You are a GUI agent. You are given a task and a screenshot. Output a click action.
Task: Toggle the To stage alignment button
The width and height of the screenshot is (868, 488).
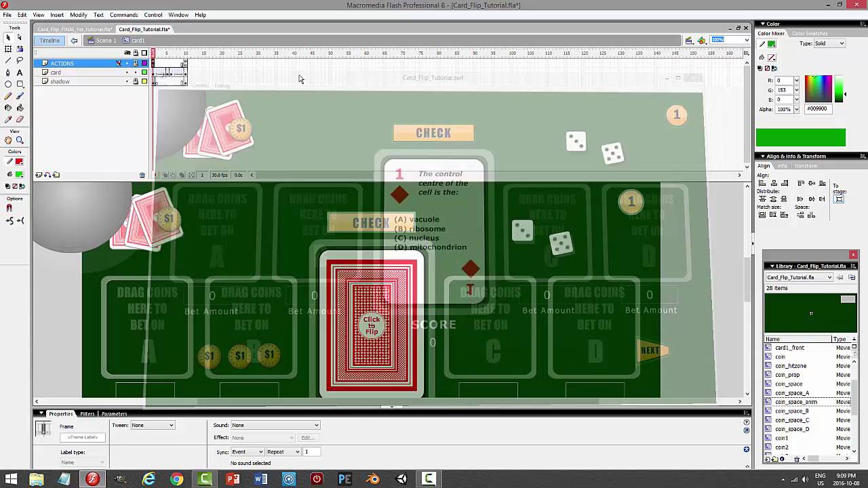coord(839,199)
